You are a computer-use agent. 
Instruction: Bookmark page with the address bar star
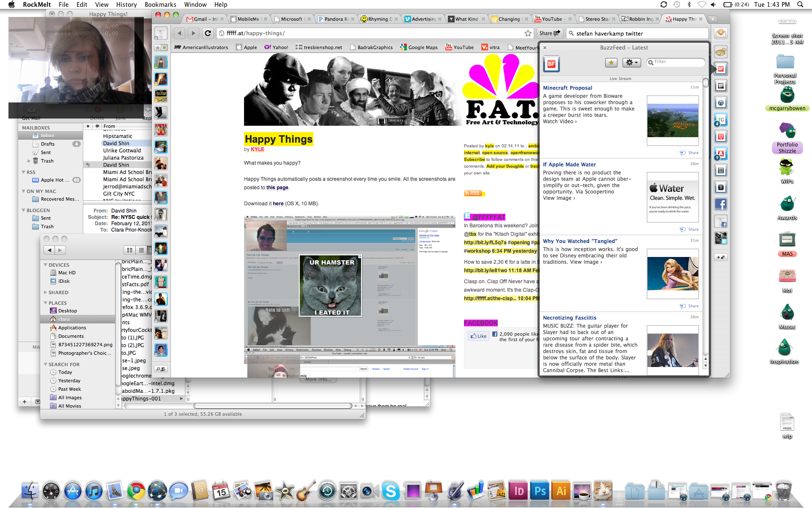pyautogui.click(x=528, y=33)
